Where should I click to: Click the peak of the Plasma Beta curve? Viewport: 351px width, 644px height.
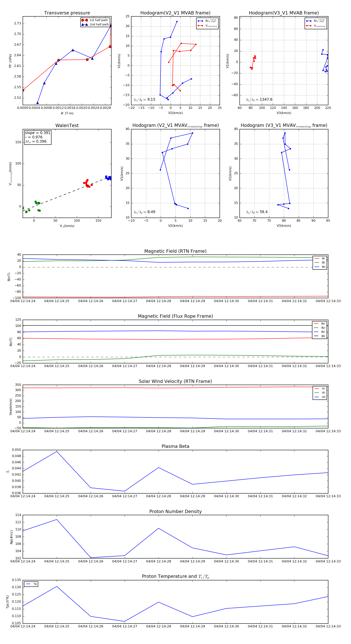point(57,451)
